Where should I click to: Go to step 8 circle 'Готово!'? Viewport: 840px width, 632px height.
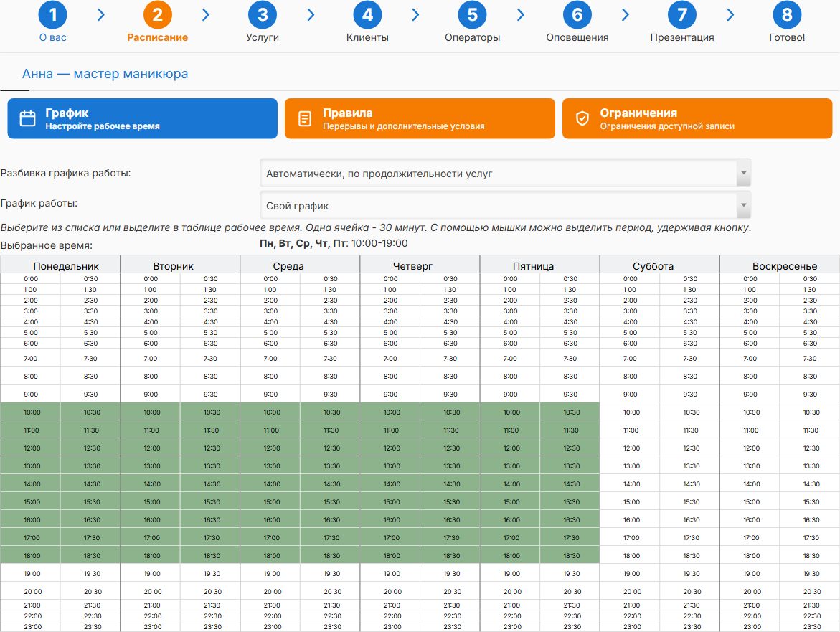(x=787, y=14)
